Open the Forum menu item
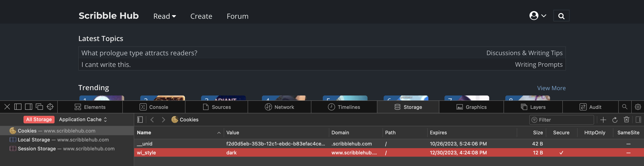 tap(237, 16)
